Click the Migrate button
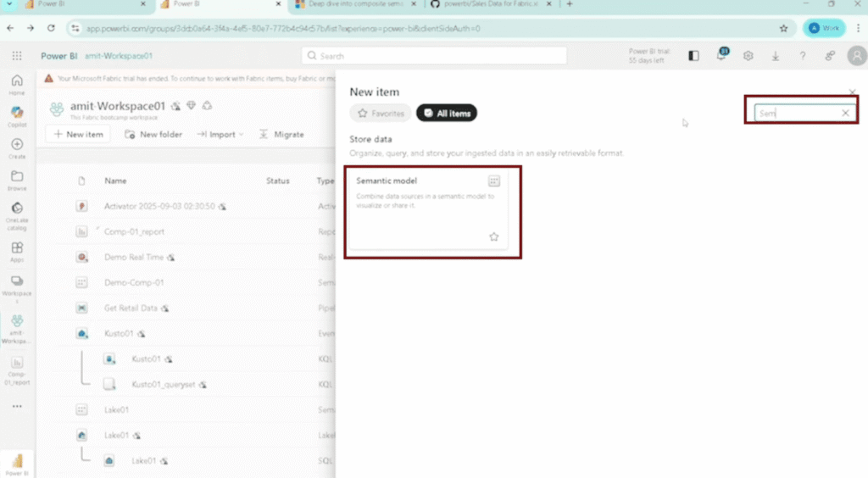The height and width of the screenshot is (478, 868). click(x=281, y=135)
